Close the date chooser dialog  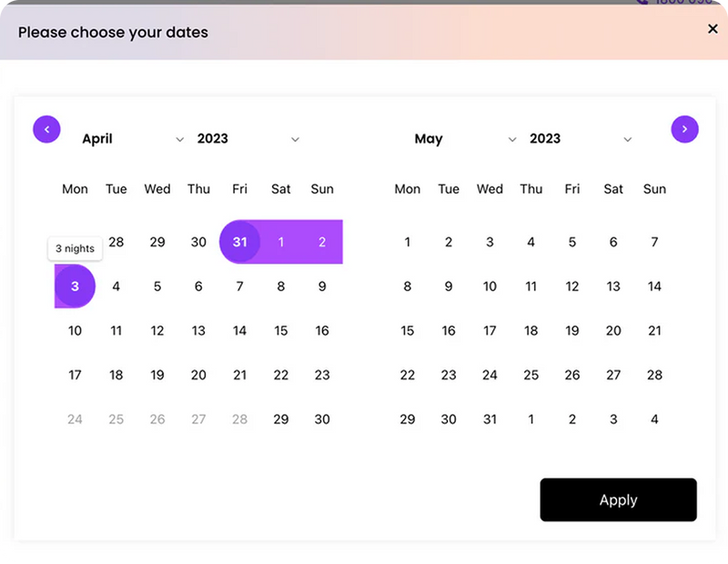click(713, 29)
